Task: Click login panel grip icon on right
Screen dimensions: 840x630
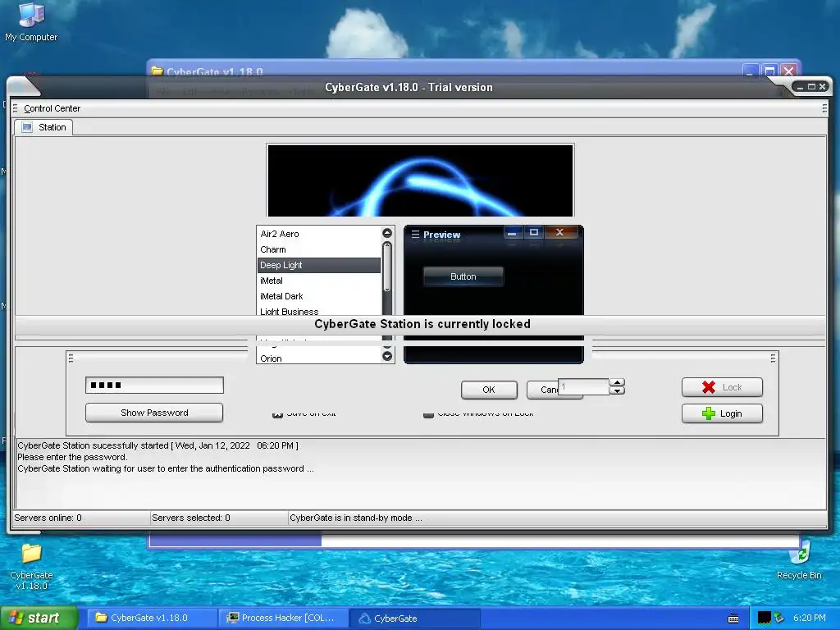Action: (773, 358)
